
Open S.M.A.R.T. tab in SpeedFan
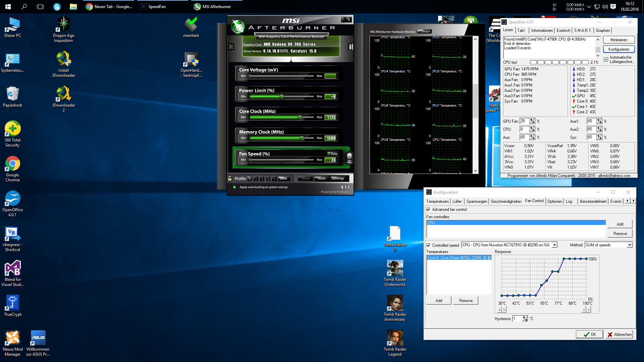[583, 31]
